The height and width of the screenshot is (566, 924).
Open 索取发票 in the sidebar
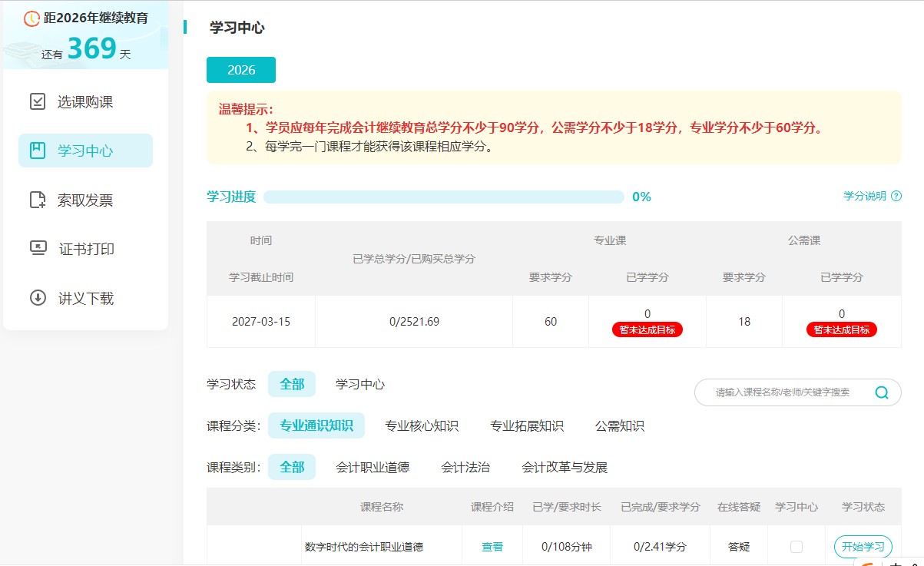tap(85, 200)
